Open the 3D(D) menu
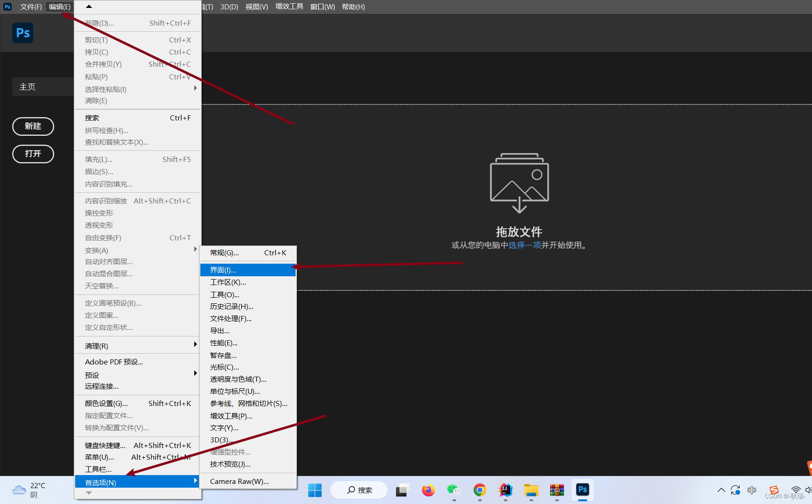Screen dimensions: 812x504 tap(229, 7)
